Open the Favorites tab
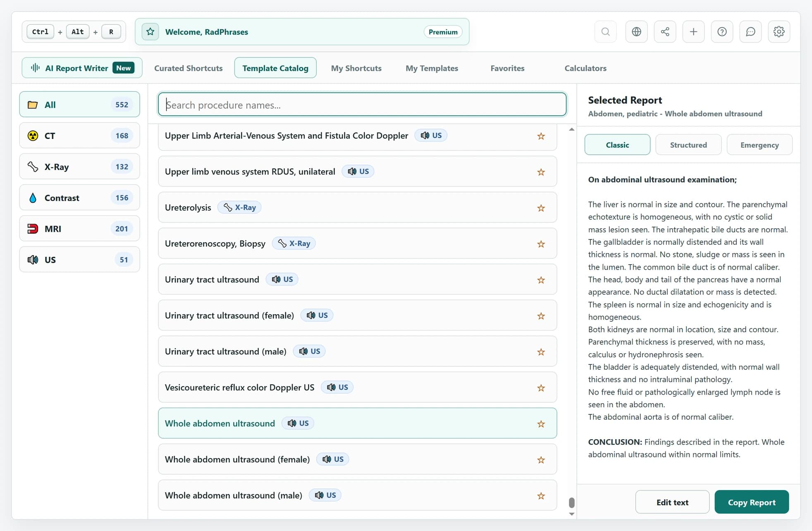Screen dimensions: 812x531 tap(507, 68)
